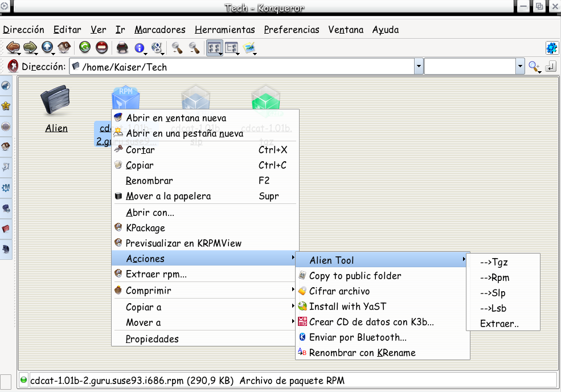Viewport: 561px width, 392px height.
Task: Zoom in with the magnifier plus icon
Action: coord(177,48)
